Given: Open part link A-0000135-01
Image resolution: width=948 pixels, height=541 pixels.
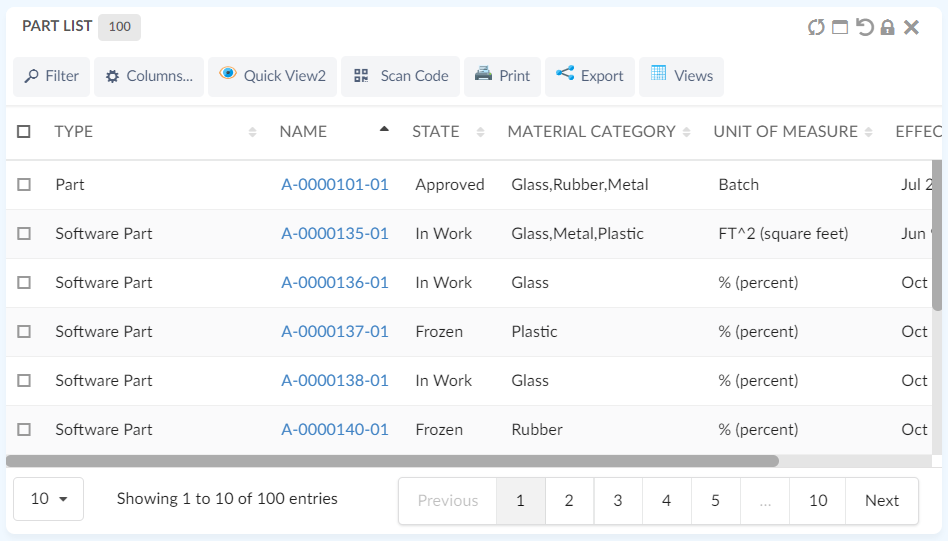Looking at the screenshot, I should [x=334, y=233].
